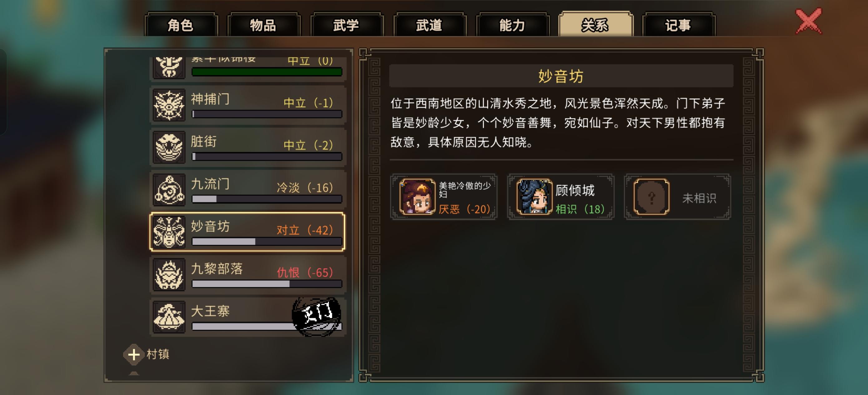Click the 妙音坊 butterfly emblem icon

point(169,232)
